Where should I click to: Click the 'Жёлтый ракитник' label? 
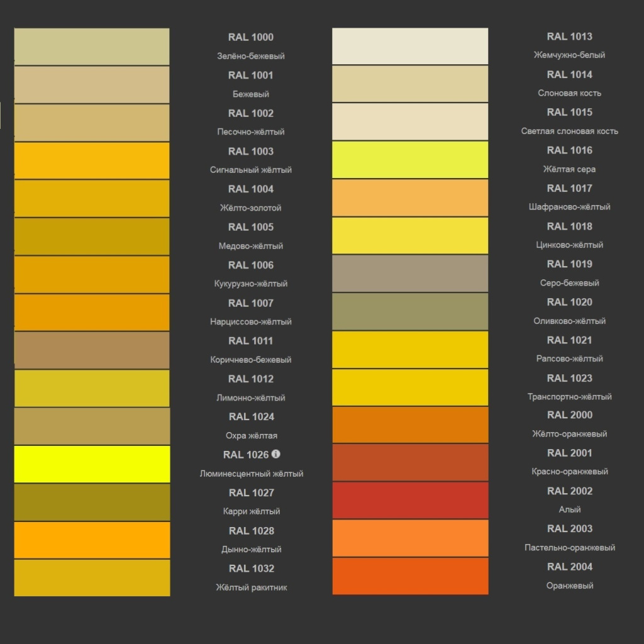(x=252, y=587)
